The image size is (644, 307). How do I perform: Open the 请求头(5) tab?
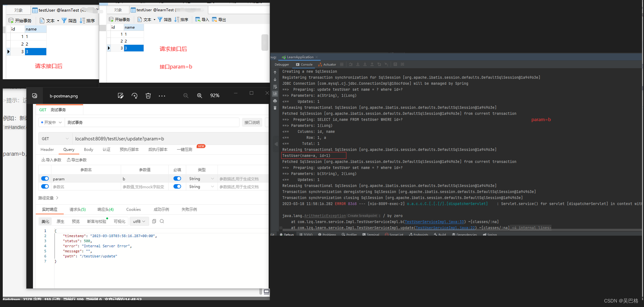coord(78,210)
